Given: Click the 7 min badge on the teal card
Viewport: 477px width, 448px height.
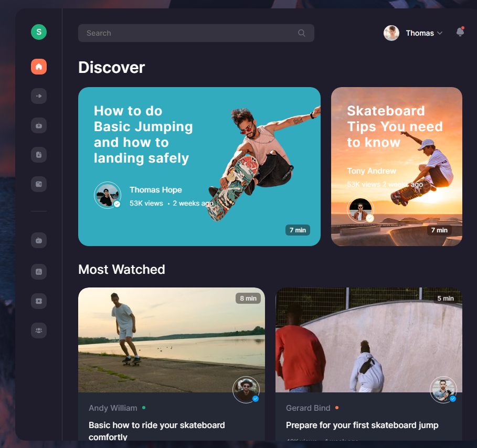Looking at the screenshot, I should point(298,230).
